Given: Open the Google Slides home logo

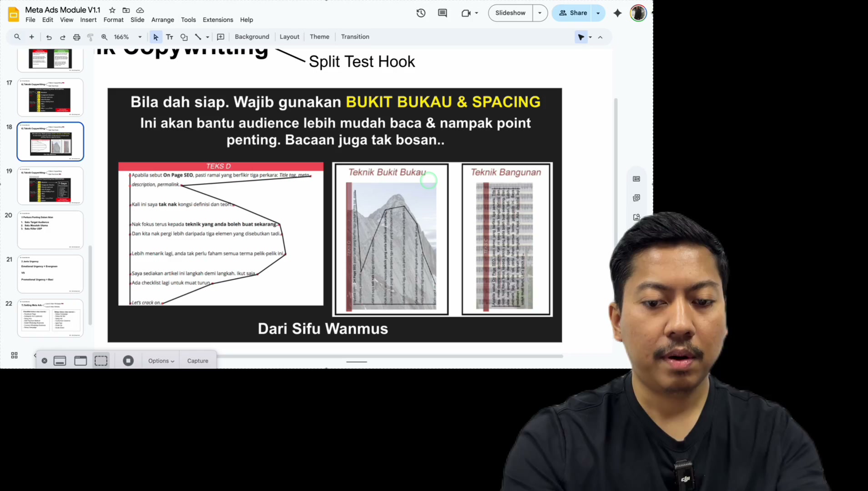Looking at the screenshot, I should (x=14, y=15).
